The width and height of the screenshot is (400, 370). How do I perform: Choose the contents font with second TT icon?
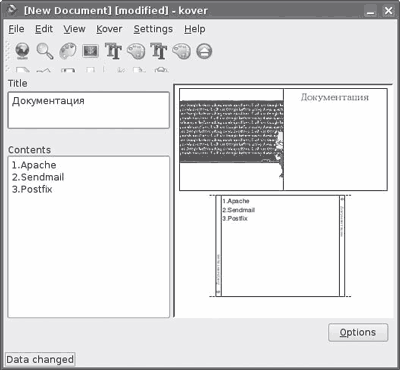[x=159, y=51]
